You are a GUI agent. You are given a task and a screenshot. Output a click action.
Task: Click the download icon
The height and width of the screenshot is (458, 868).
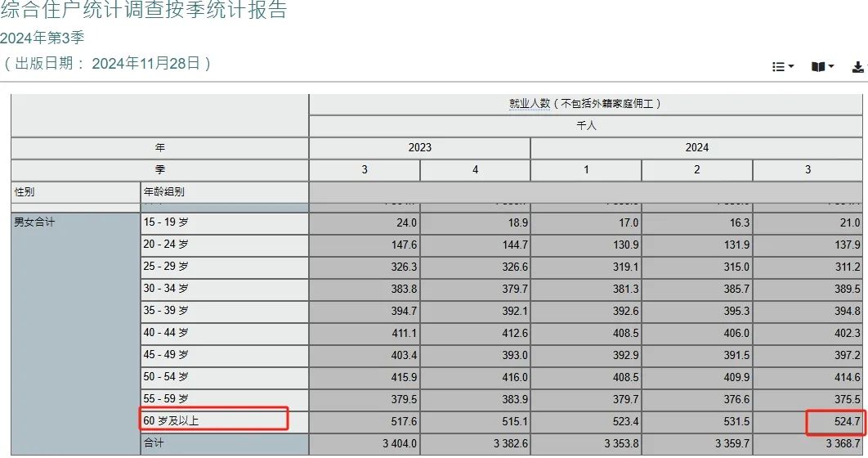tap(858, 67)
